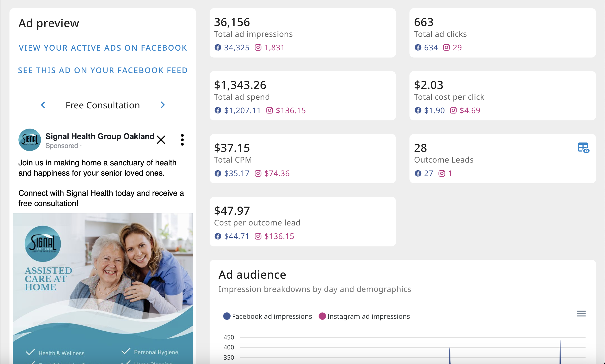Screen dimensions: 605x364
Task: Click Instagram icon under Total ad impressions
Action: pos(258,48)
